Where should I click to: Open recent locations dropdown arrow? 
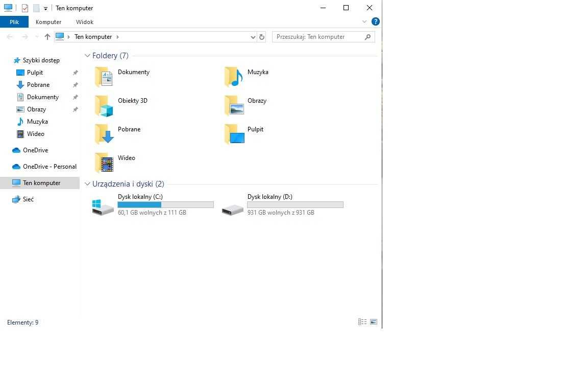pyautogui.click(x=36, y=37)
